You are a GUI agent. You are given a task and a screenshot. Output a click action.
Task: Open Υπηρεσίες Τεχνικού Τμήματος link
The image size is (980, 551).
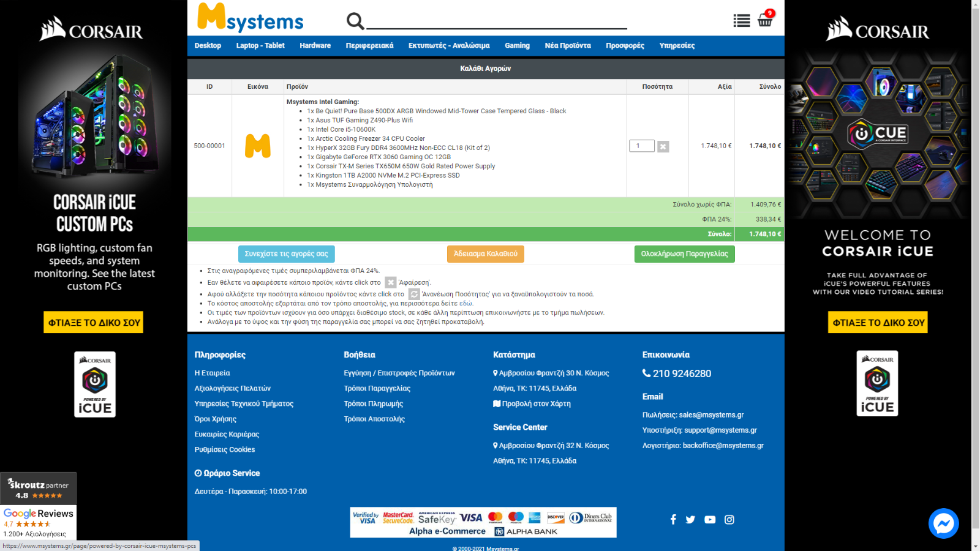[244, 403]
